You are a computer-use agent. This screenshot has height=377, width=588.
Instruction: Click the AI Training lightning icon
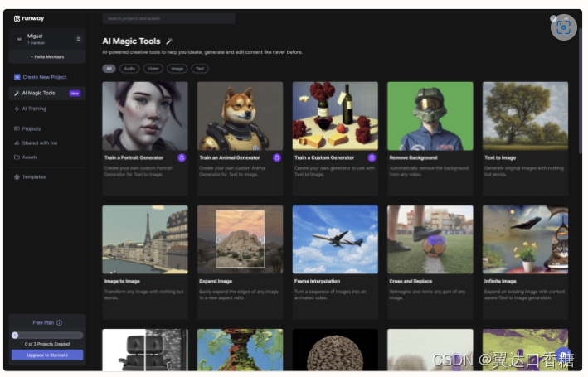(17, 109)
